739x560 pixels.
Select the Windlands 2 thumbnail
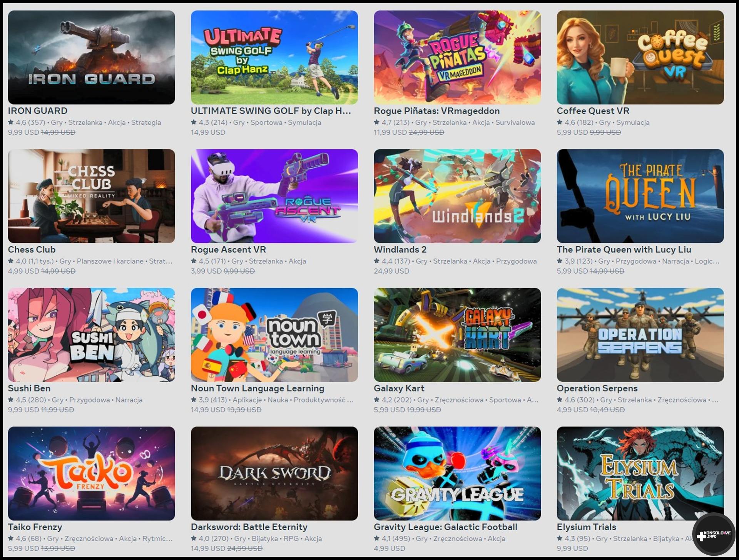[x=457, y=196]
